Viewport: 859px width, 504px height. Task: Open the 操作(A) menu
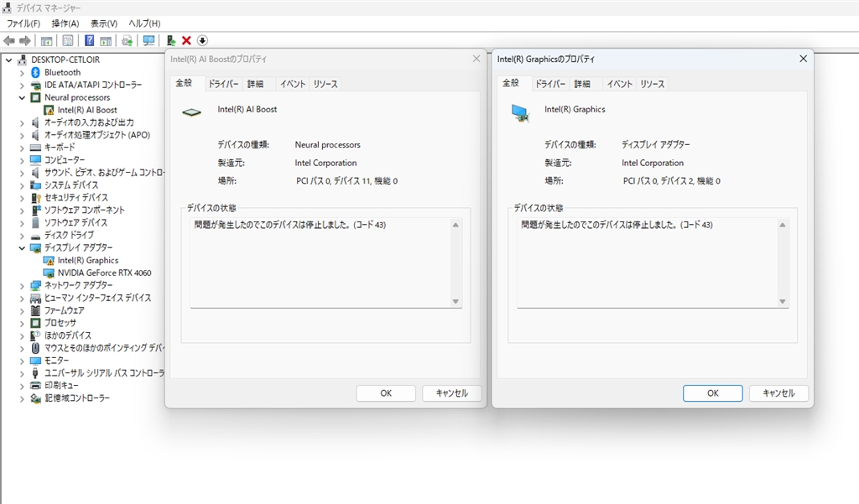65,23
